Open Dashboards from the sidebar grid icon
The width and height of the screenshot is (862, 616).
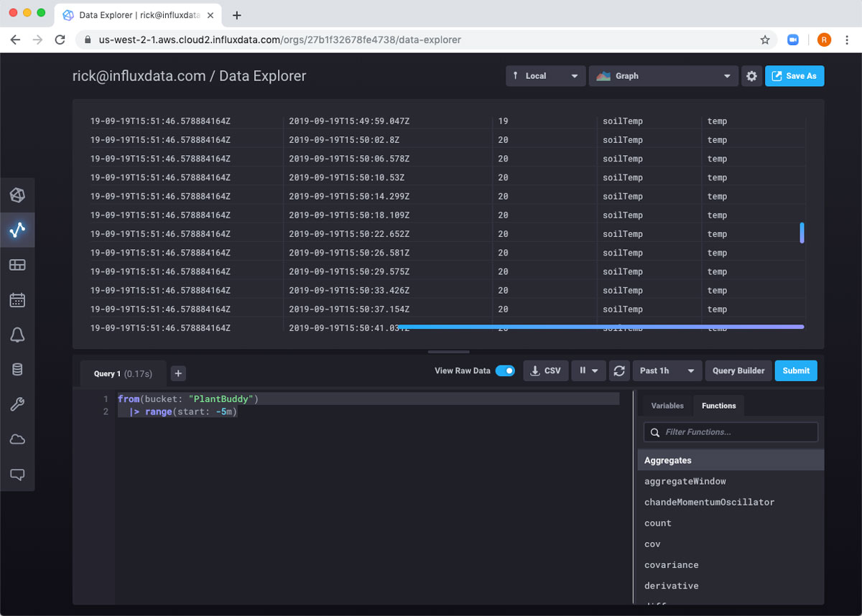click(x=17, y=265)
